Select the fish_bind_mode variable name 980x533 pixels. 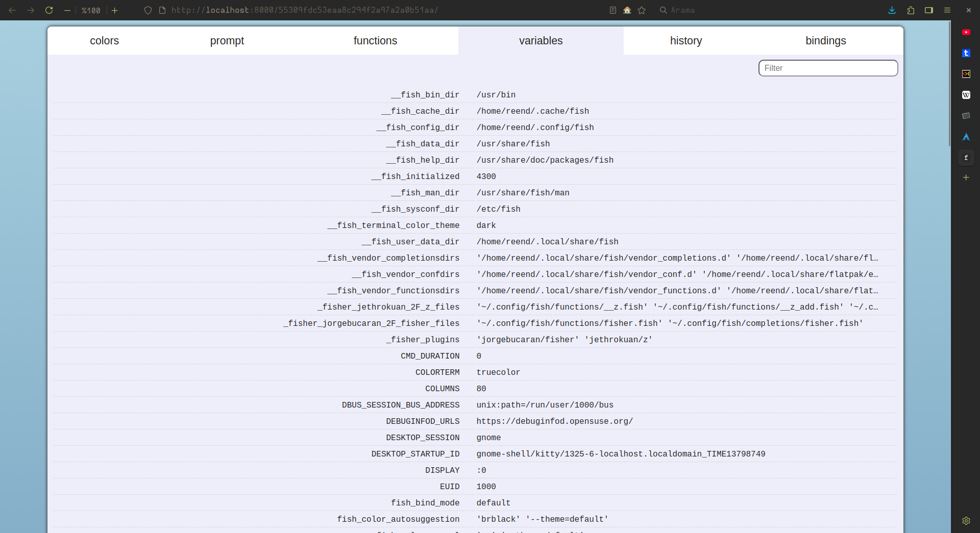coord(425,503)
